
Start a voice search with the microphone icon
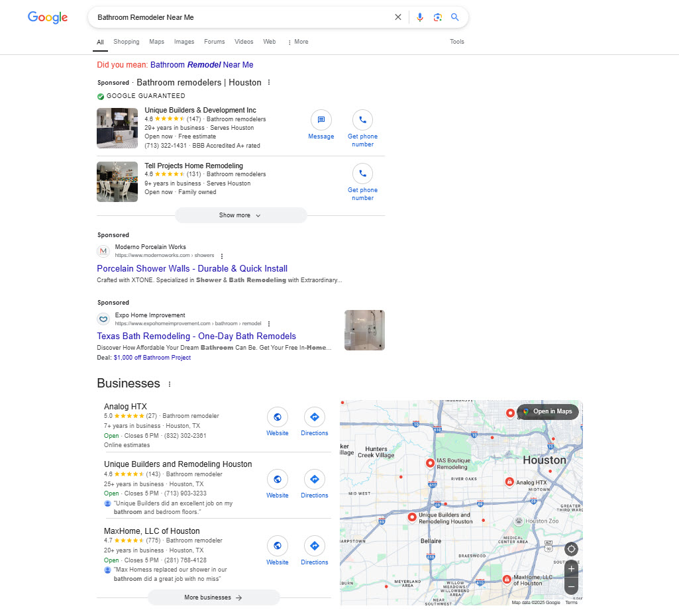[x=420, y=17]
